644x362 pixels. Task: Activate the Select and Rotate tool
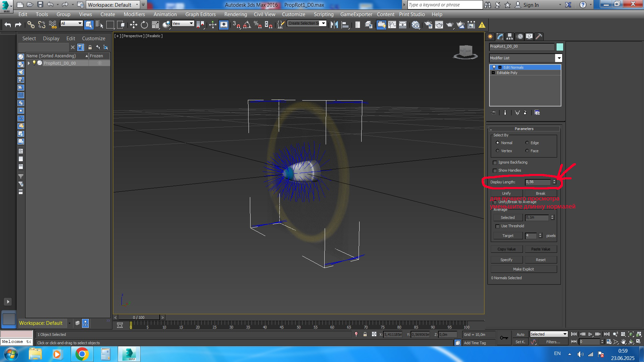click(x=144, y=25)
